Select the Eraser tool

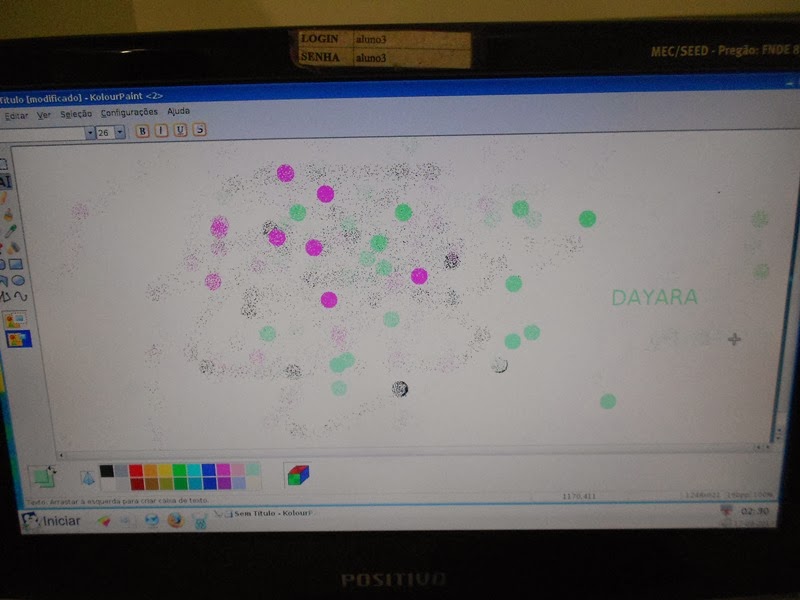[13, 248]
